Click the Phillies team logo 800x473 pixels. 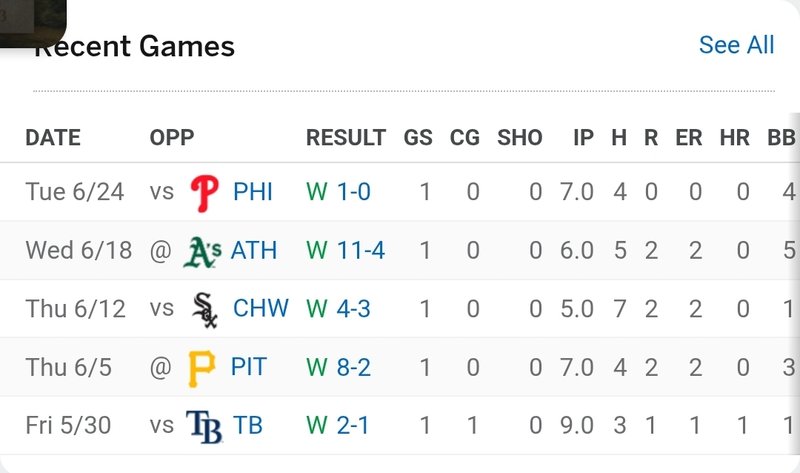205,191
